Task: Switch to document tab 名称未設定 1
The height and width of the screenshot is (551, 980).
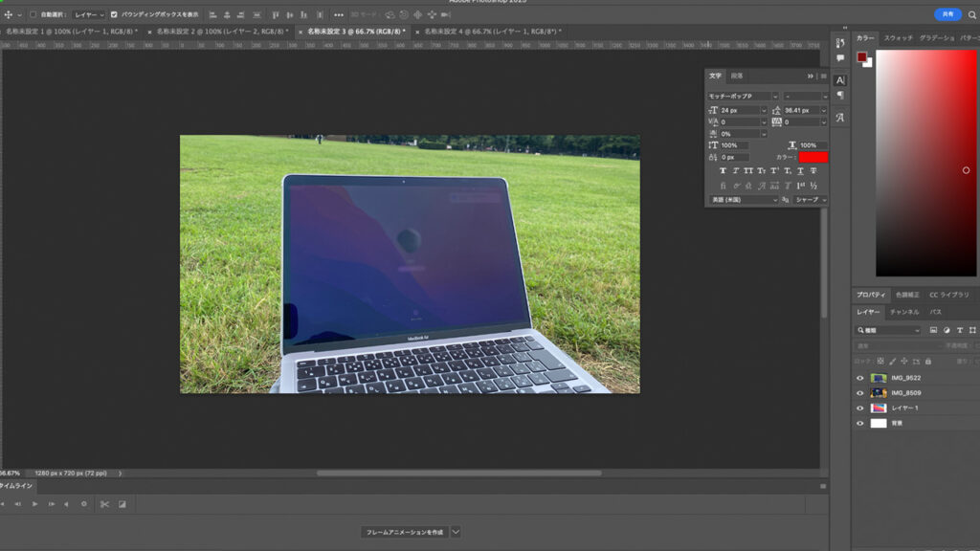Action: (x=72, y=32)
